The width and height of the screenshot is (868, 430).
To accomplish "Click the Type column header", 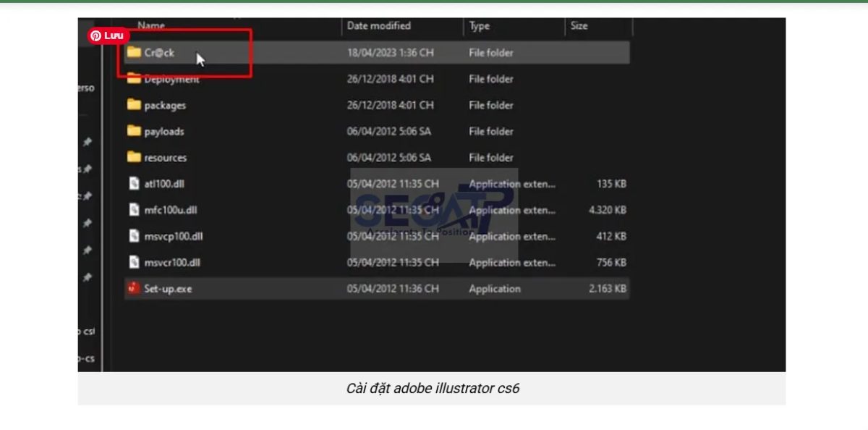I will pyautogui.click(x=479, y=26).
